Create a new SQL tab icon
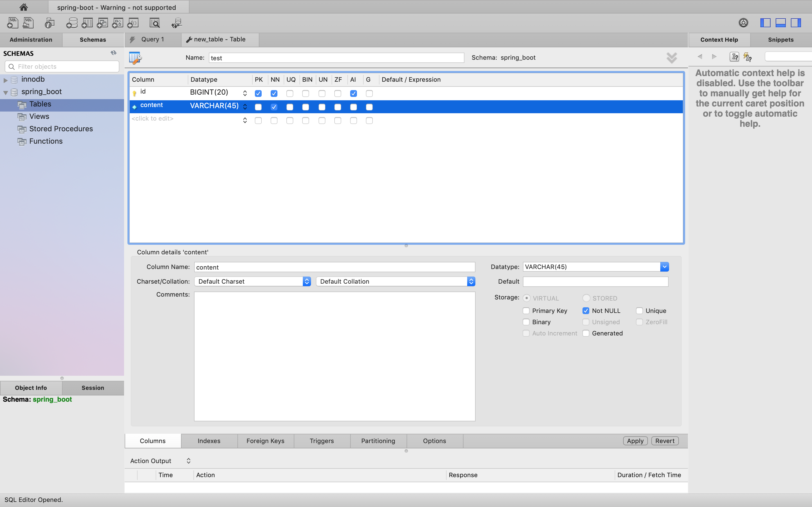812x507 pixels. coord(12,23)
